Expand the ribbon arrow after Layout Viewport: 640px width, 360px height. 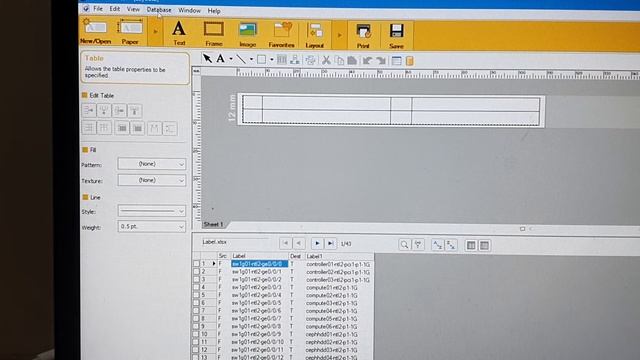pyautogui.click(x=340, y=36)
